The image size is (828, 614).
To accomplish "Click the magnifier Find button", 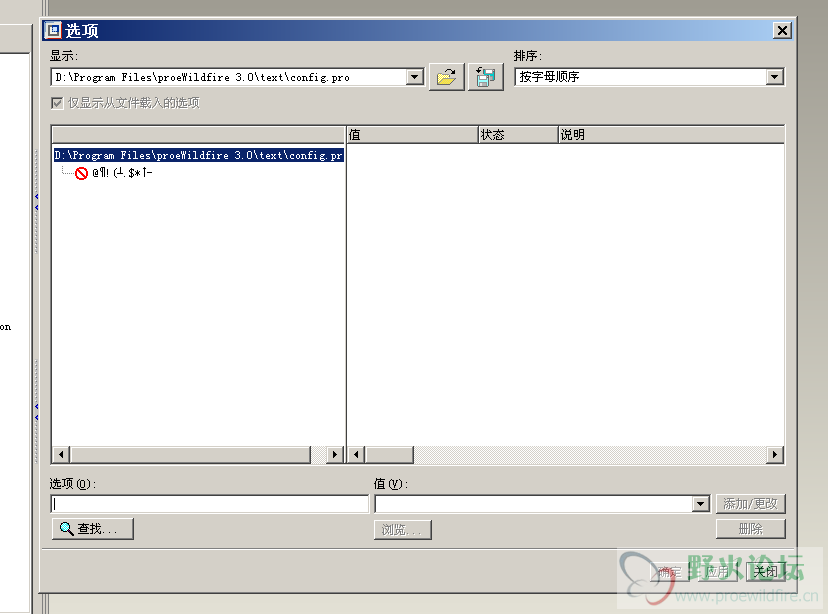I will [93, 528].
